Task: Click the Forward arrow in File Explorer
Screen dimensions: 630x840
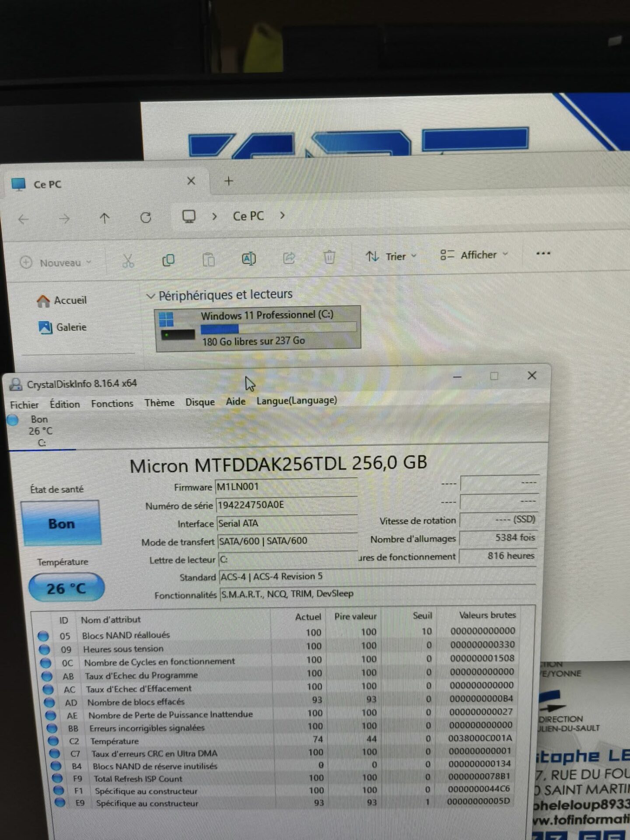Action: pos(64,218)
